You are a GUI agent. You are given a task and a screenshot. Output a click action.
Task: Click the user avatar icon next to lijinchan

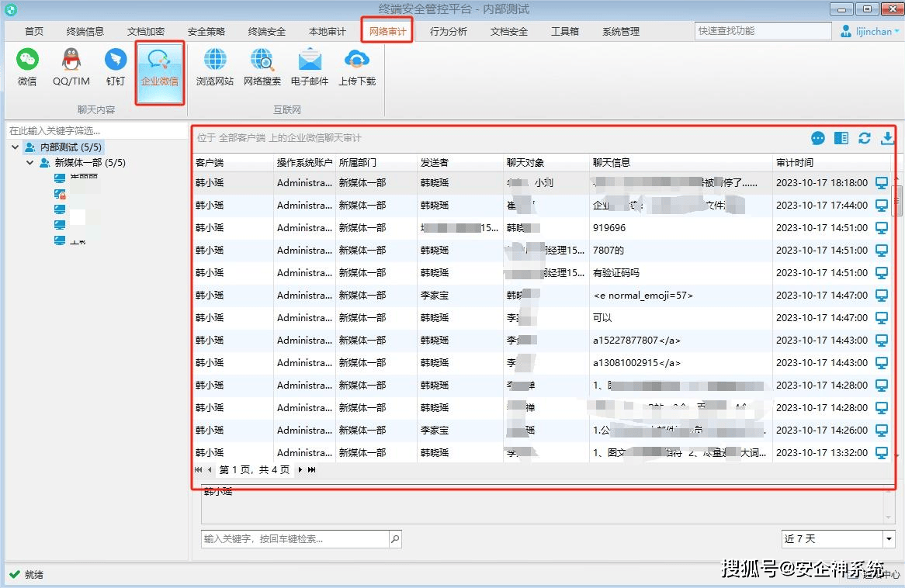click(x=845, y=31)
